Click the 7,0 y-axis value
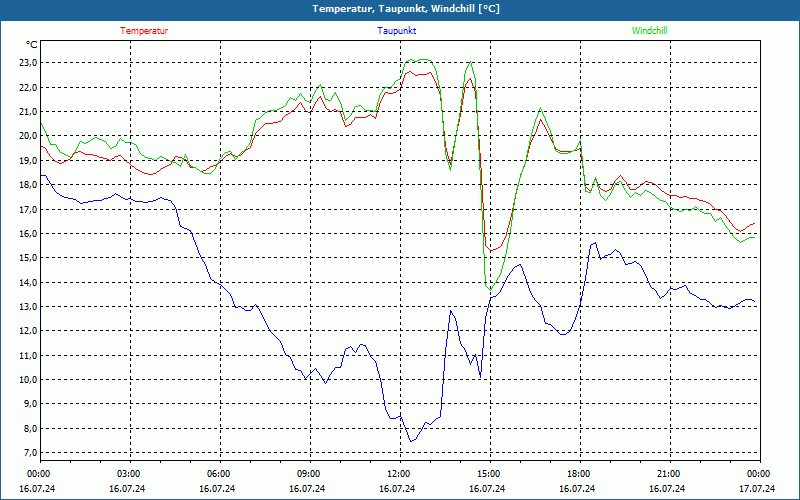This screenshot has height=500, width=800. pyautogui.click(x=30, y=453)
